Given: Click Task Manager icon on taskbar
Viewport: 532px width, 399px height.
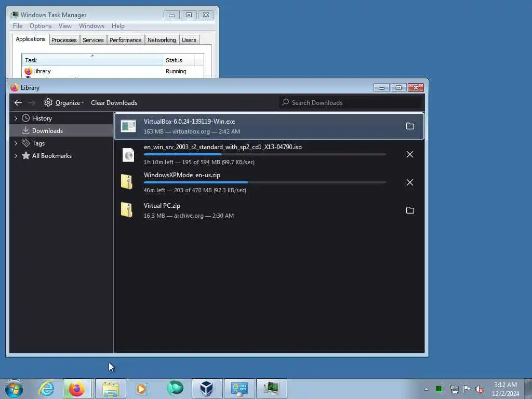Looking at the screenshot, I should pos(271,389).
